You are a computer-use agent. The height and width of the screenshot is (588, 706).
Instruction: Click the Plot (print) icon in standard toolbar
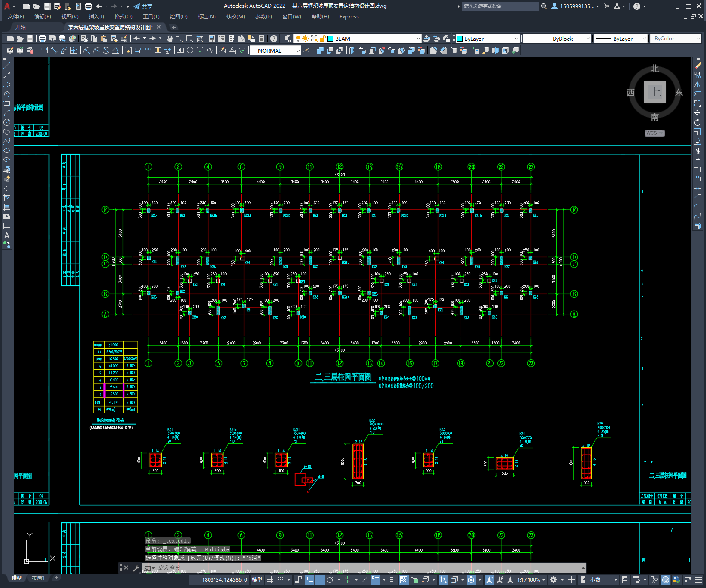point(42,39)
